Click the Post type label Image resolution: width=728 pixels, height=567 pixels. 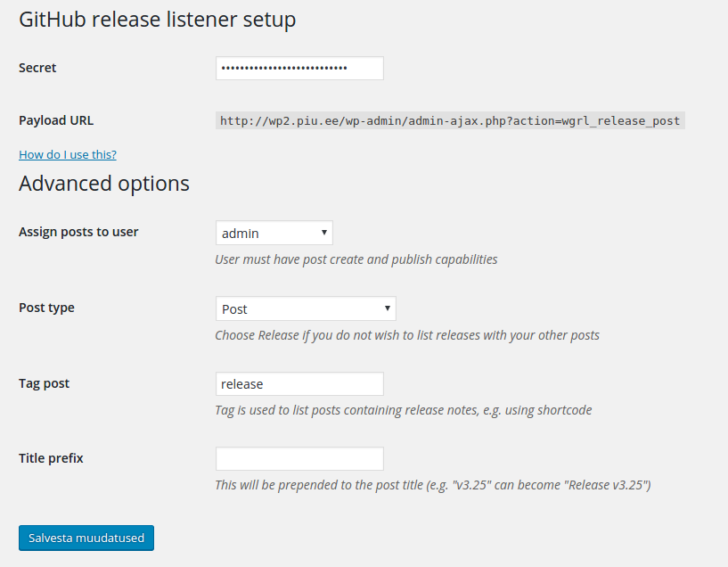click(x=46, y=308)
